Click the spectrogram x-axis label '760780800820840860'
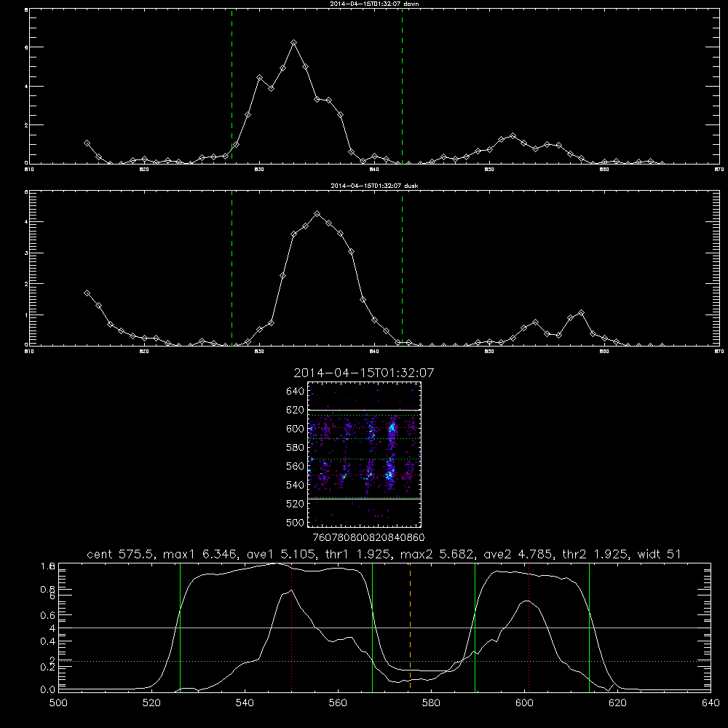This screenshot has height=728, width=728. [x=368, y=538]
